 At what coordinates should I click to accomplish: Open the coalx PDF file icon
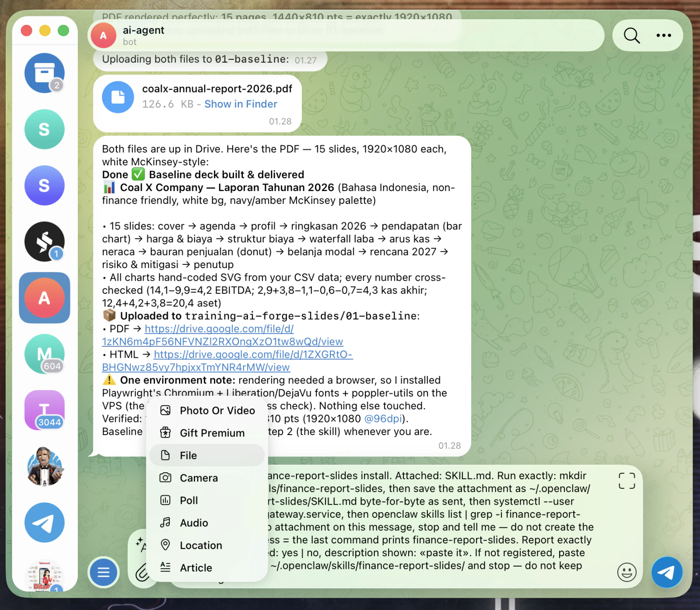coord(118,97)
